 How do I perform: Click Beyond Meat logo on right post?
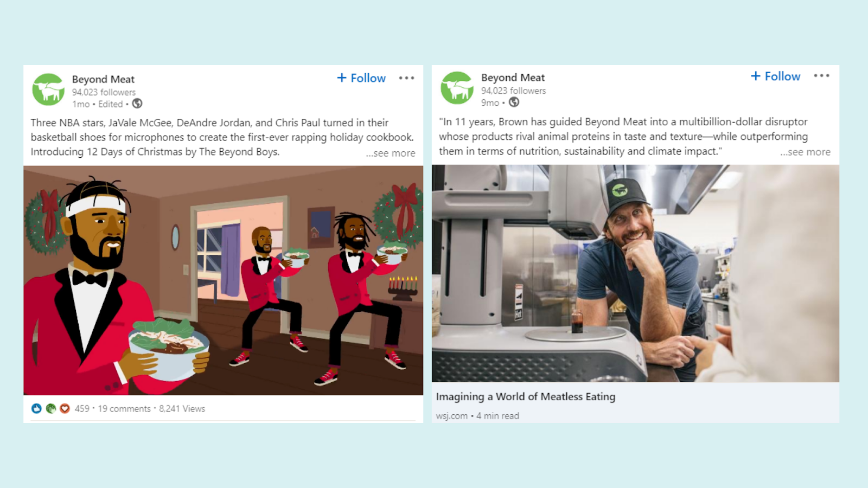(457, 88)
